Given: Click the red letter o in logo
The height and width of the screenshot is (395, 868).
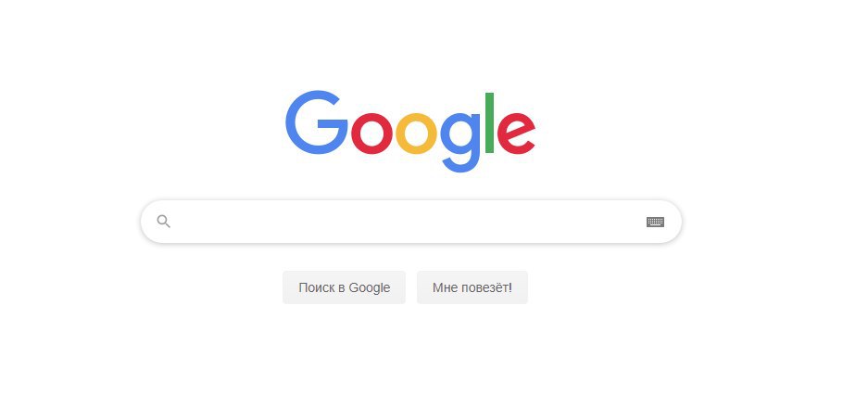Looking at the screenshot, I should pos(371,134).
